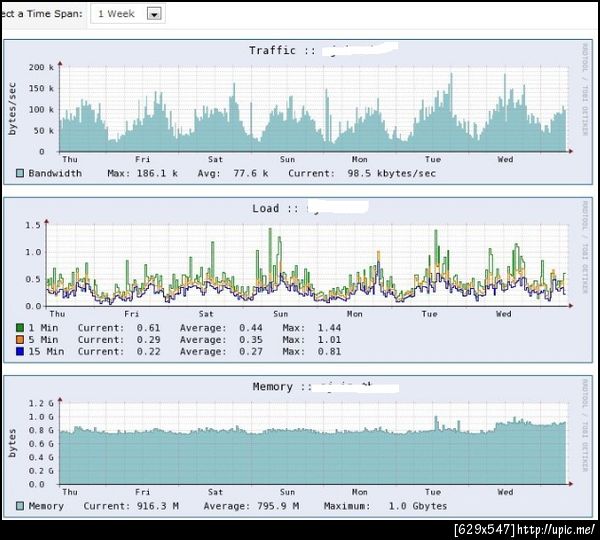Click the '5 Min' legend label

(x=43, y=340)
